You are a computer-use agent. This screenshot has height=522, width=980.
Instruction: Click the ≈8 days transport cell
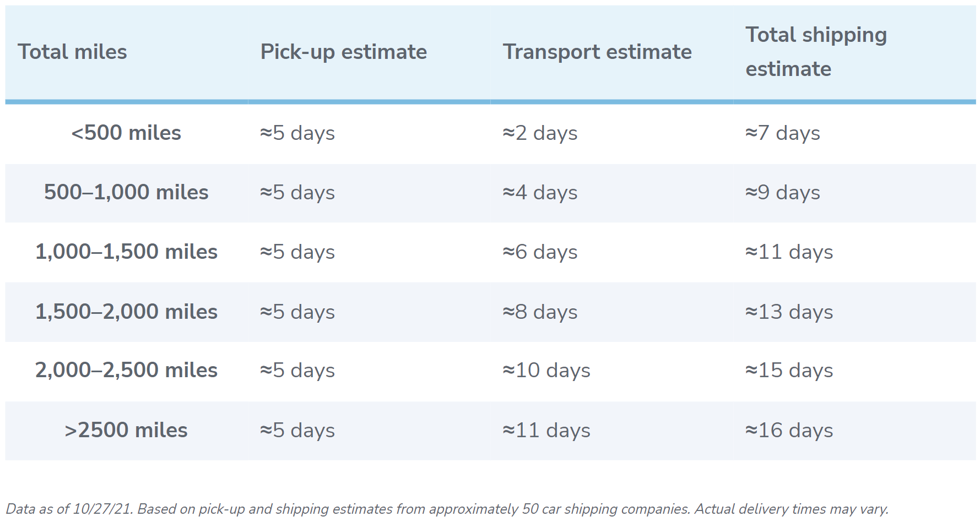pyautogui.click(x=540, y=312)
